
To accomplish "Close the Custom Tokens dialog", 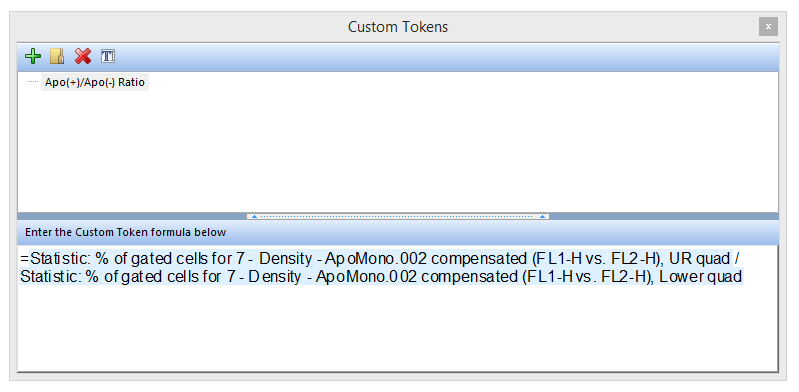I will coord(768,27).
